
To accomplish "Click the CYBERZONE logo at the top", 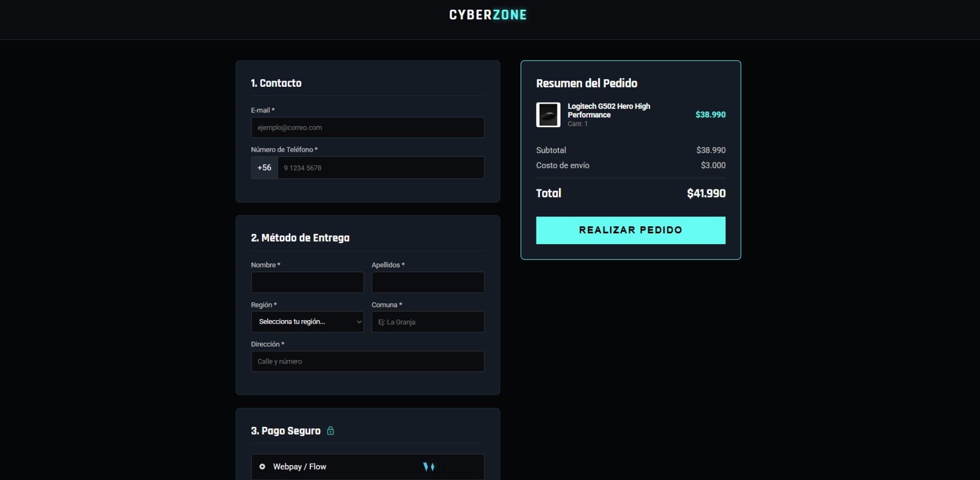I will pos(487,14).
